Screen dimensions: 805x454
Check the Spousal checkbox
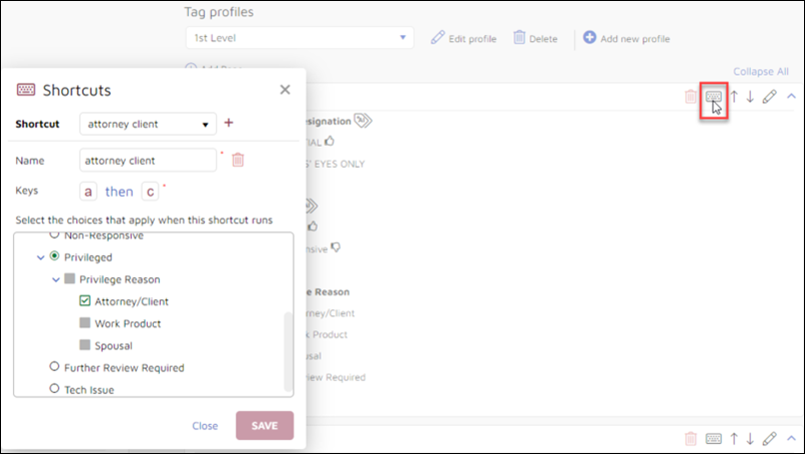pyautogui.click(x=85, y=345)
